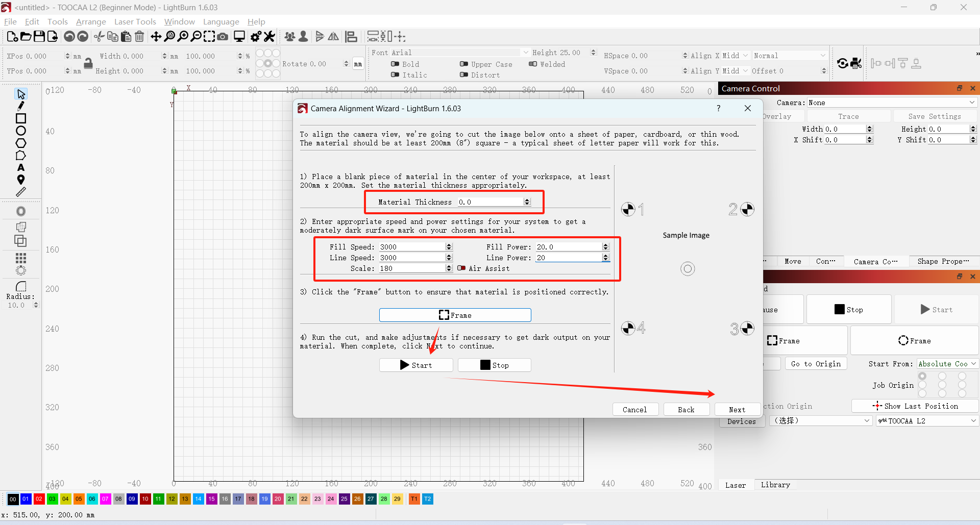Open the Language menu

[220, 21]
